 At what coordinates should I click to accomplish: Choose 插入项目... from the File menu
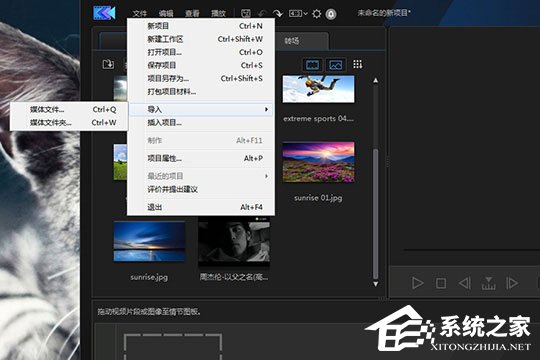201,122
